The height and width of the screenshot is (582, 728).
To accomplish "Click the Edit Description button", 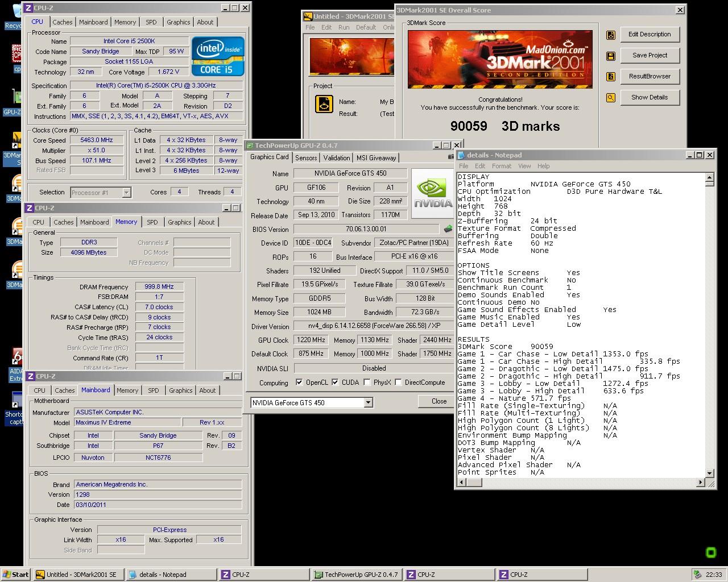I will 650,35.
